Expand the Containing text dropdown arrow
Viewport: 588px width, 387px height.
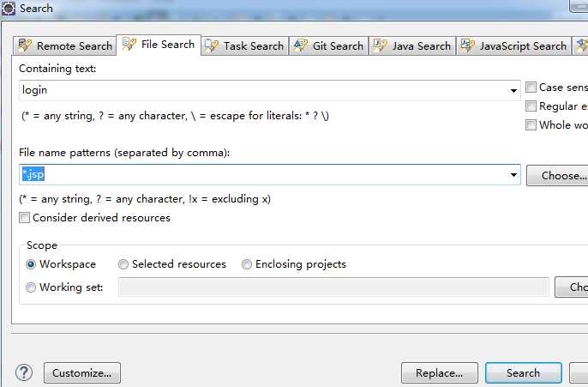[513, 90]
